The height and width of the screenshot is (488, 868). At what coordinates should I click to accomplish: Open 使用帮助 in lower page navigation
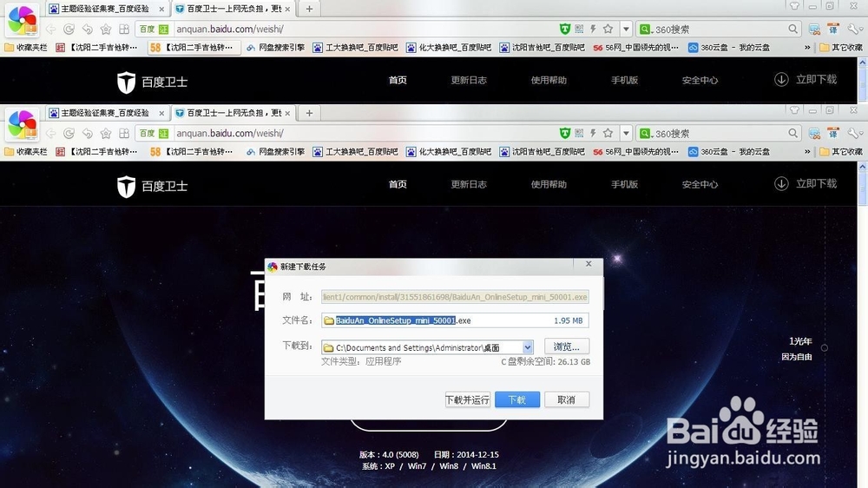click(549, 184)
